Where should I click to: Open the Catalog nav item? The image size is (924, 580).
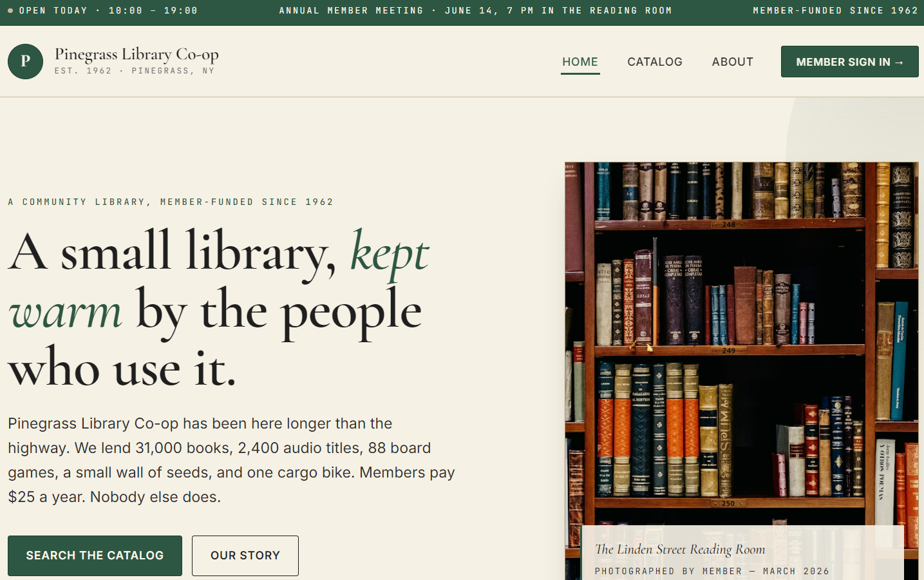(655, 62)
